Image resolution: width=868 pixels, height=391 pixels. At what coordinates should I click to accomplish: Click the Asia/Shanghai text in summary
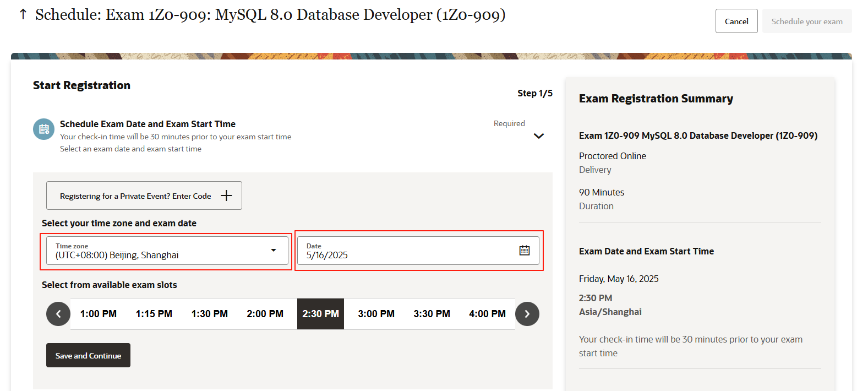(610, 312)
